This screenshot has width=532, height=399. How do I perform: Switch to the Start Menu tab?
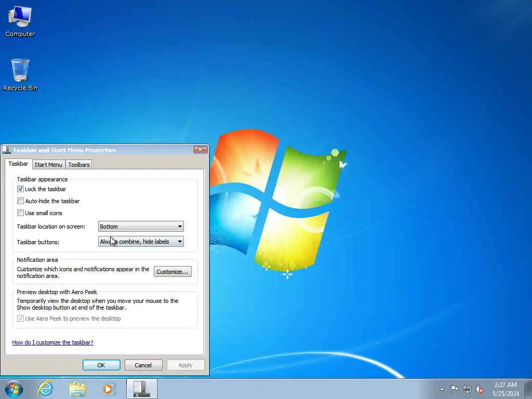[x=48, y=165]
